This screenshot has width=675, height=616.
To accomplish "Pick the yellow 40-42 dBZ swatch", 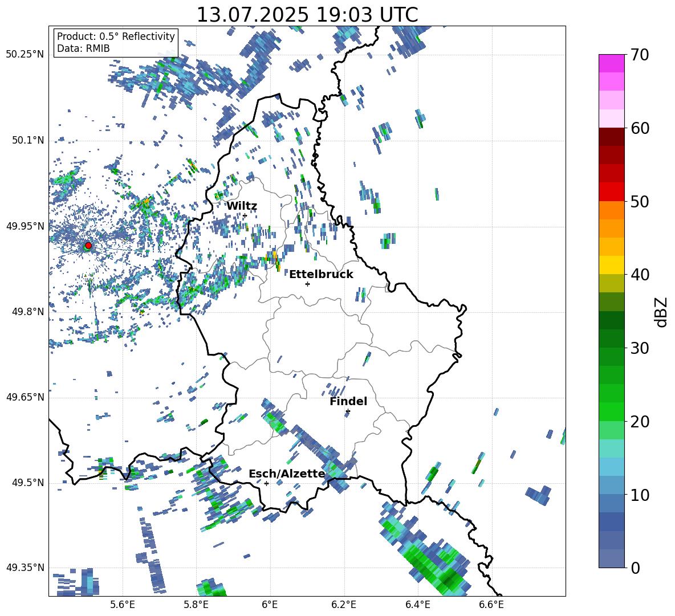I will pyautogui.click(x=611, y=265).
